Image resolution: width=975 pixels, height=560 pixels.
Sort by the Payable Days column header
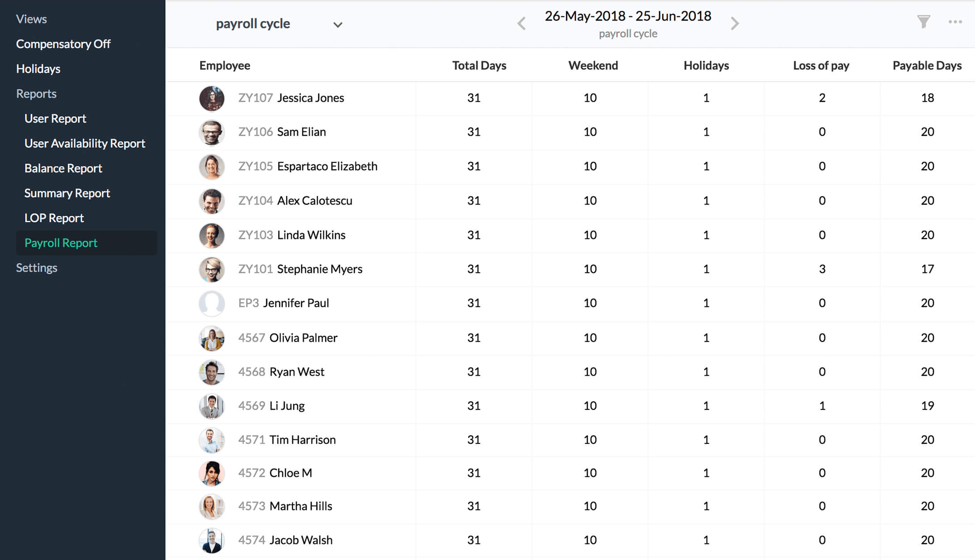click(x=927, y=65)
